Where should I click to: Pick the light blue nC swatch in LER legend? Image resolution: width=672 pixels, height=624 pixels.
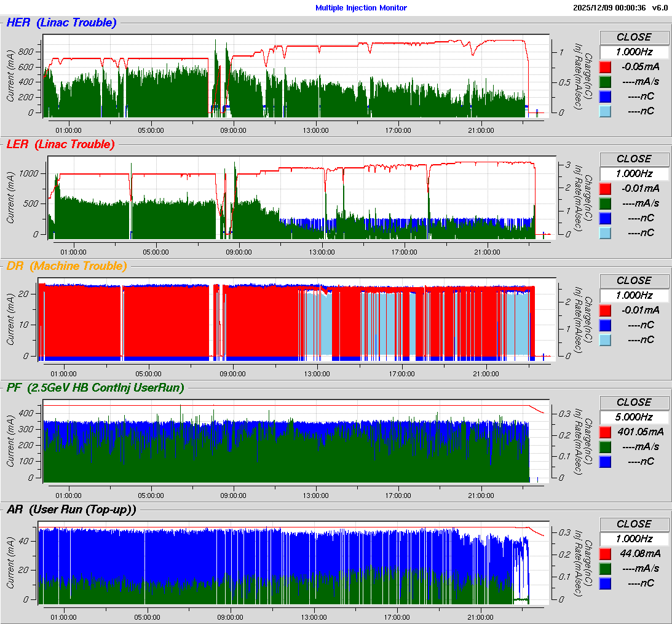(606, 232)
